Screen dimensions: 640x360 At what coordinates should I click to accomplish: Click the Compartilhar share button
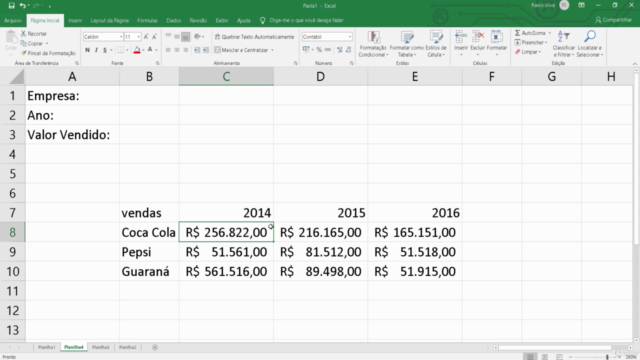pos(613,20)
